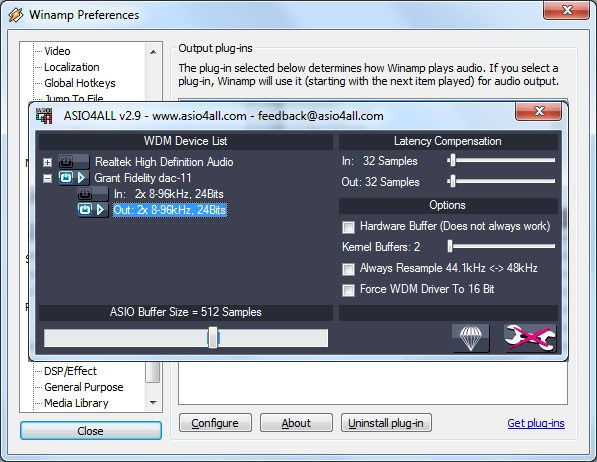Click the Kernel Buffers slider handle
Viewport: 597px width, 462px height.
click(450, 246)
